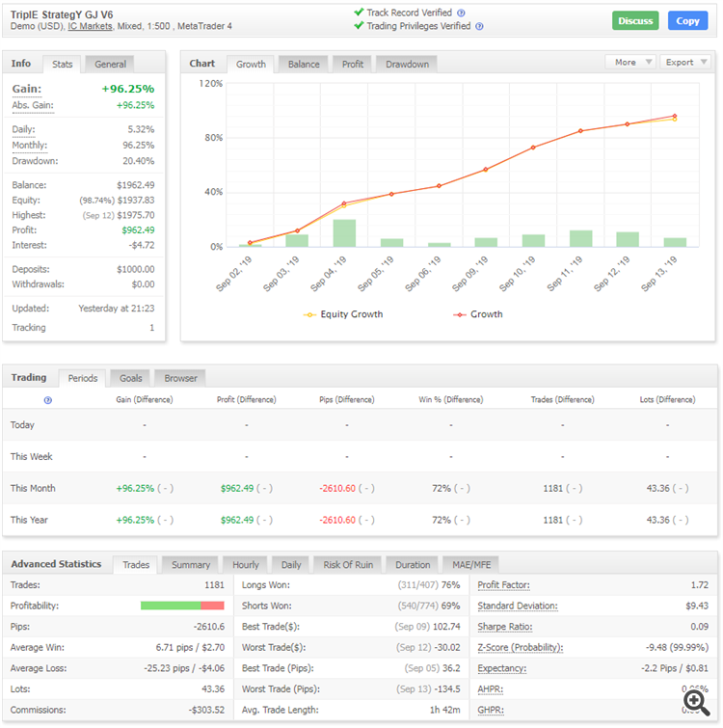This screenshot has width=723, height=728.
Task: Click the green-red Profitability bar
Action: (182, 606)
